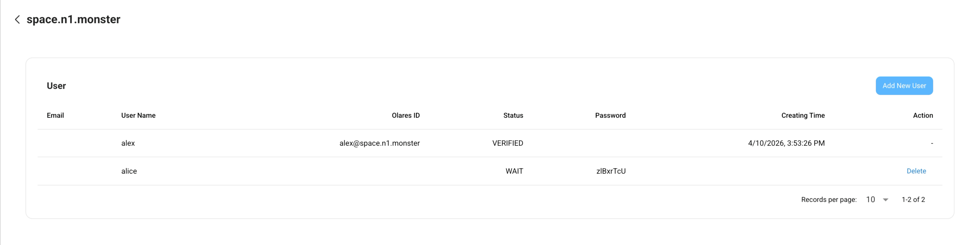This screenshot has width=980, height=245.
Task: Click the Password column header
Action: [610, 115]
